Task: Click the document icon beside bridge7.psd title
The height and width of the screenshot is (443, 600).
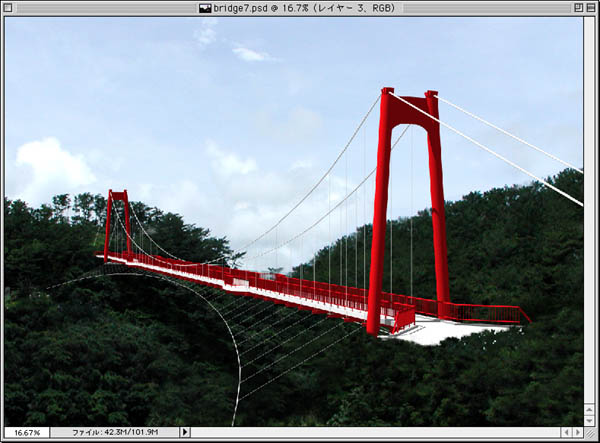Action: point(205,8)
